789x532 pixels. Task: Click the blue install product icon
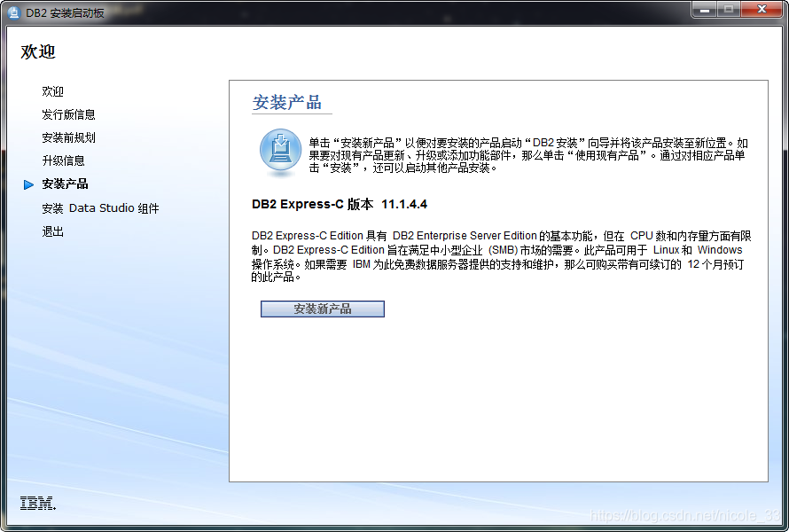280,152
